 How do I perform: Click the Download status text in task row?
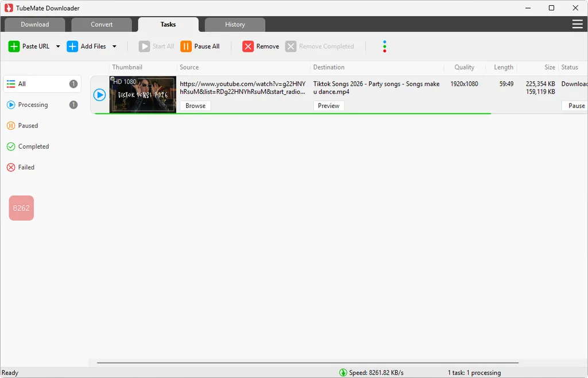click(x=574, y=84)
